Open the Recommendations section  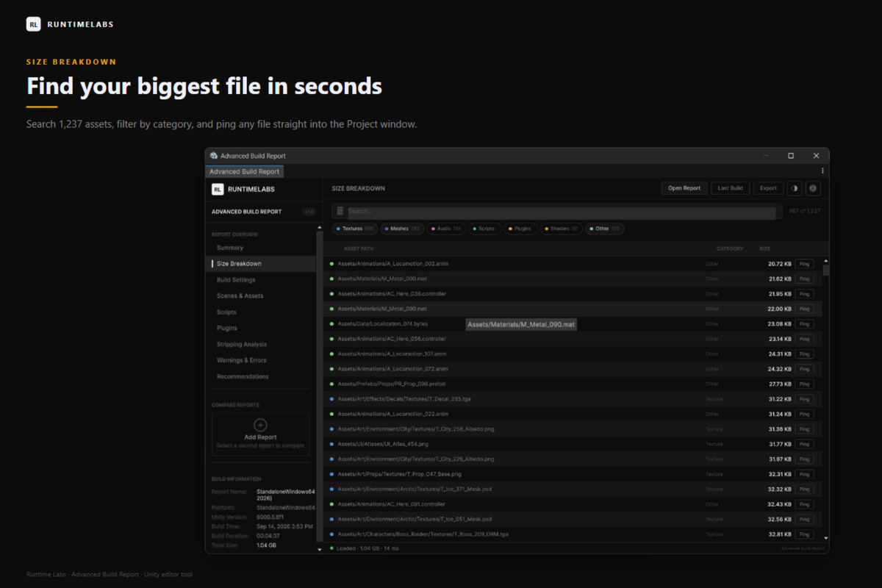261,376
